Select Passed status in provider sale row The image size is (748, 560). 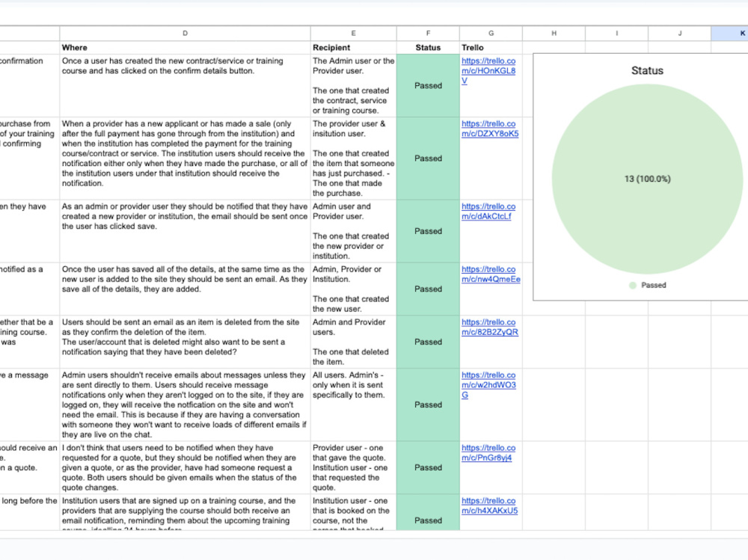428,159
